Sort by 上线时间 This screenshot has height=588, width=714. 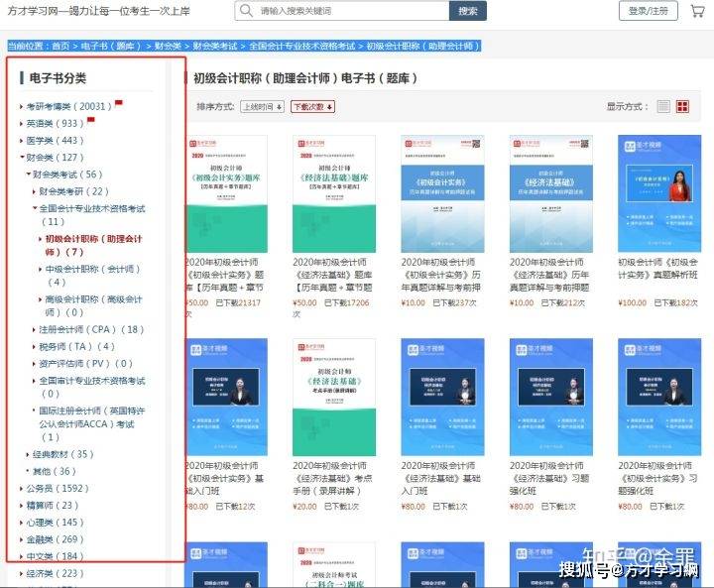[x=262, y=106]
